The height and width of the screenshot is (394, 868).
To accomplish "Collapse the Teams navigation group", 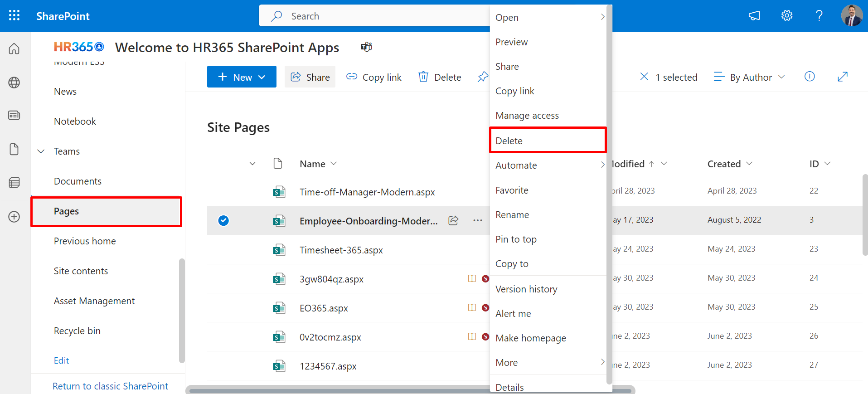I will tap(41, 151).
